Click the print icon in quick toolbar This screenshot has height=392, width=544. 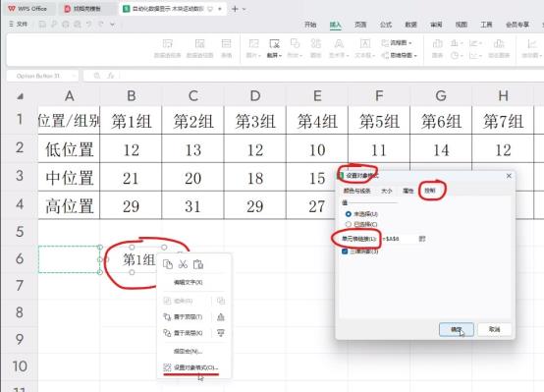[x=66, y=24]
